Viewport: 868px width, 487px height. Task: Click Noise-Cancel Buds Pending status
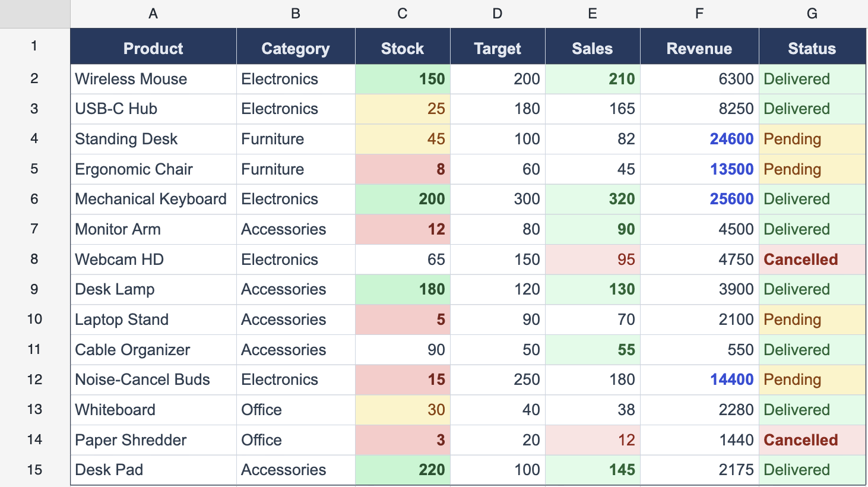click(x=812, y=380)
